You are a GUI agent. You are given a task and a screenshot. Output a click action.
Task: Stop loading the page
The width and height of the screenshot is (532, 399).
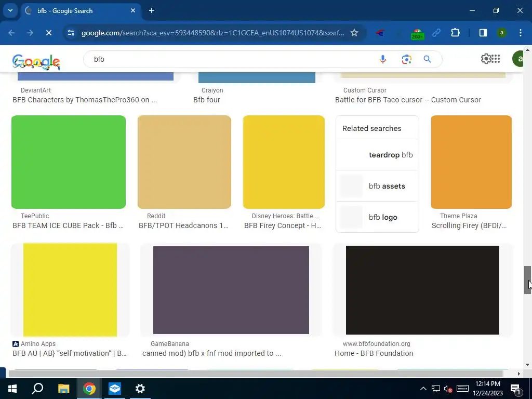[48, 33]
